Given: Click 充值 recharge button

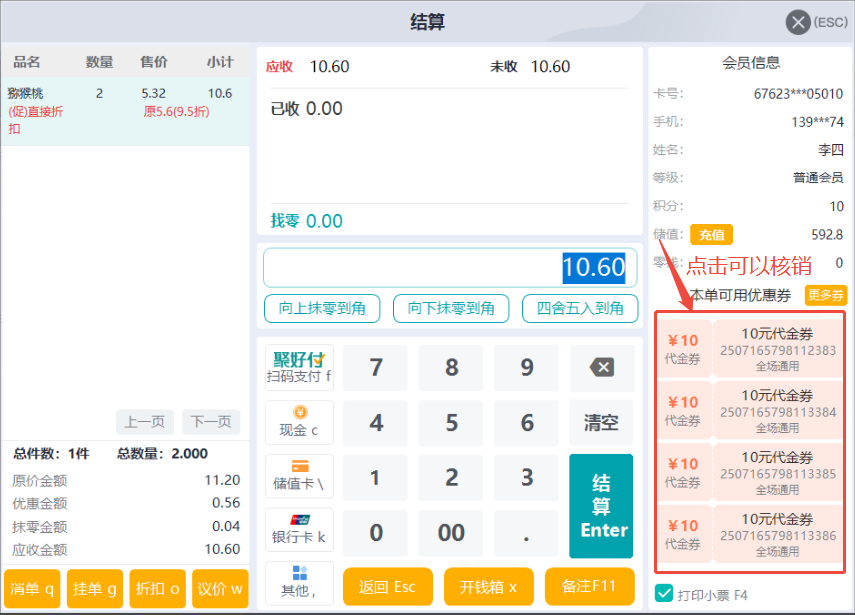Looking at the screenshot, I should click(711, 235).
